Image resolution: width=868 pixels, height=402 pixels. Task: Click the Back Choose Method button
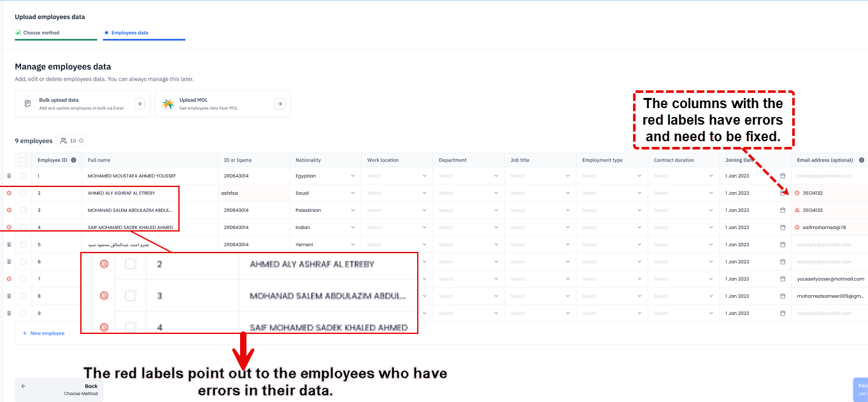(x=59, y=389)
